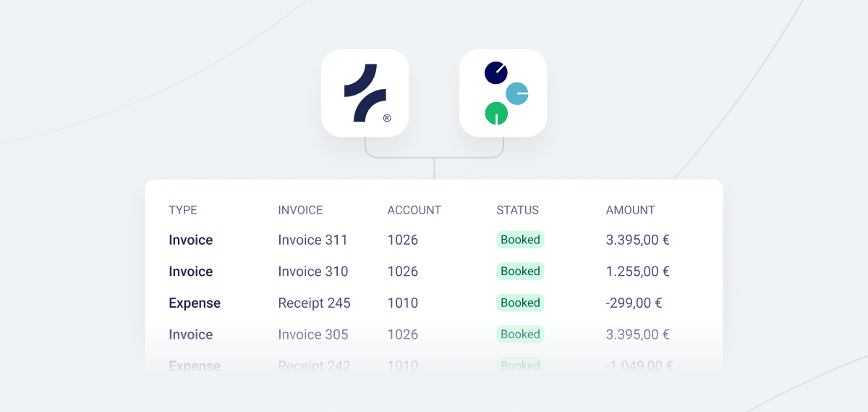The image size is (868, 412).
Task: Click the dark blue curved-stripes app icon
Action: click(365, 93)
